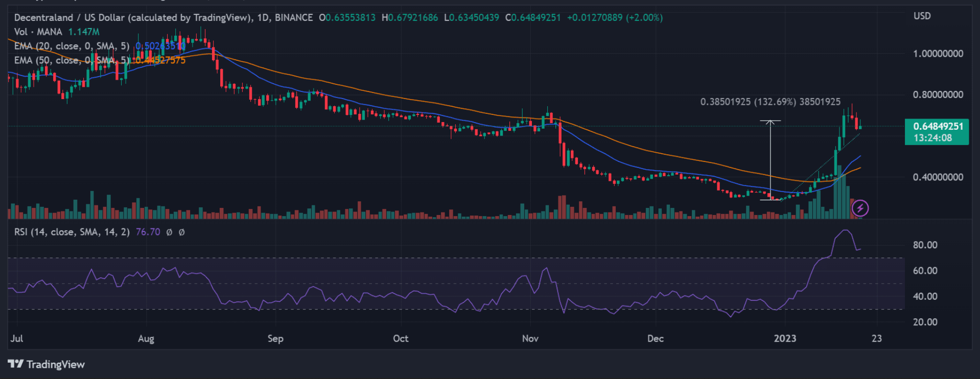Select the current price label 0.64849251
980x379 pixels.
point(938,126)
